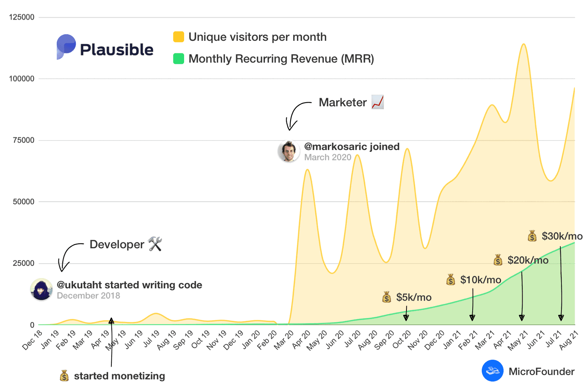Click the money bag icon beside $20k/mo
This screenshot has width=588, height=391.
[498, 260]
